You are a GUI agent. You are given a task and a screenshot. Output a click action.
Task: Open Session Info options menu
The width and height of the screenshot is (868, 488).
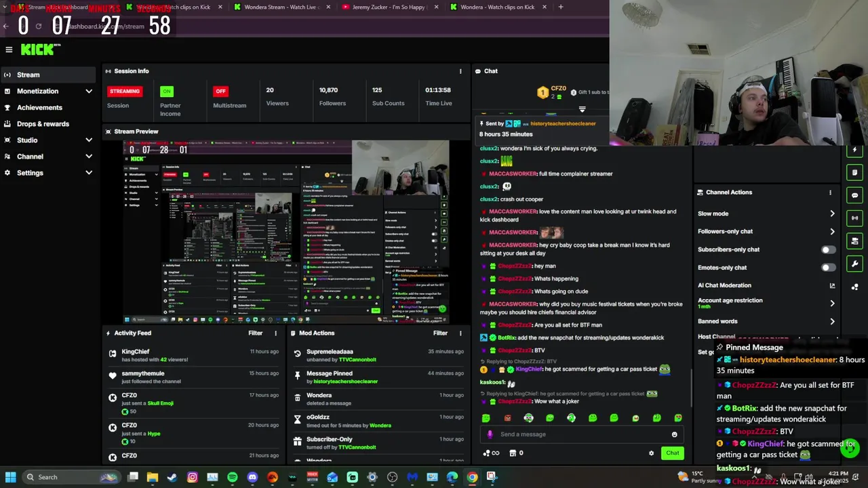pyautogui.click(x=460, y=71)
